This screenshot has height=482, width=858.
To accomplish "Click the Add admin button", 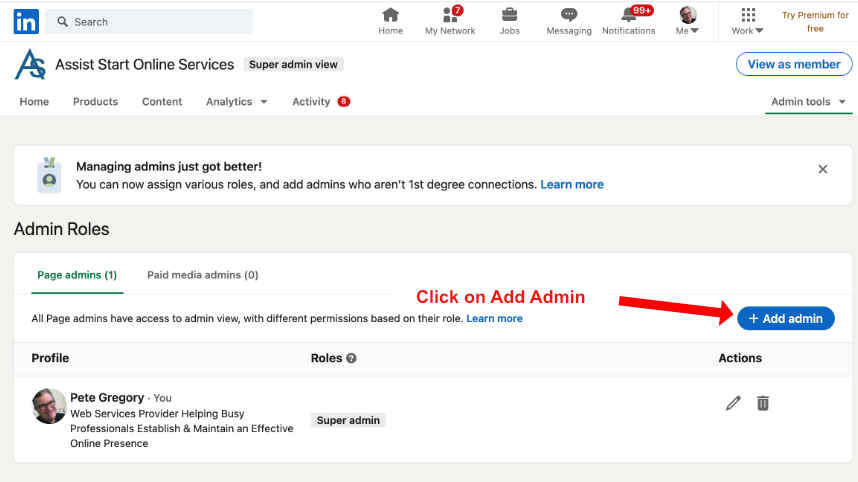I will click(786, 318).
